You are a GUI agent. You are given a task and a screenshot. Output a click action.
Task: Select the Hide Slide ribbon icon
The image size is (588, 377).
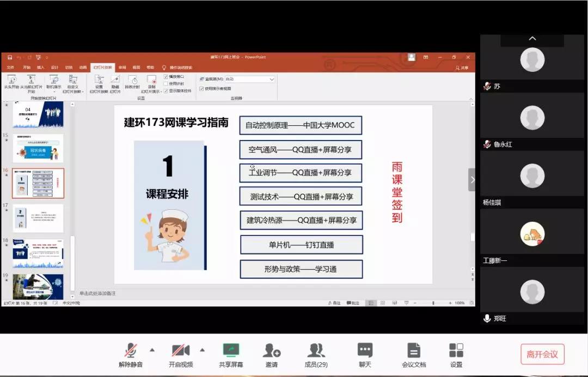(x=115, y=81)
